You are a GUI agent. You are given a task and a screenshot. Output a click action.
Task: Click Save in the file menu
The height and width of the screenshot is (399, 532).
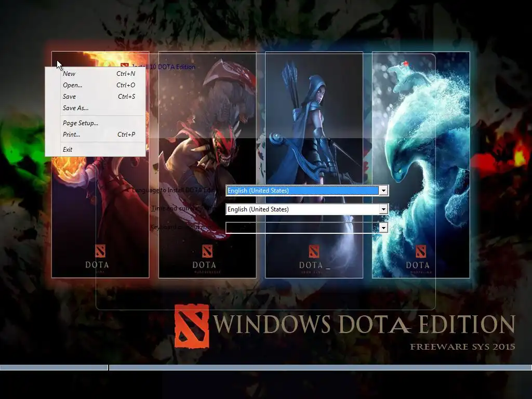96,97
